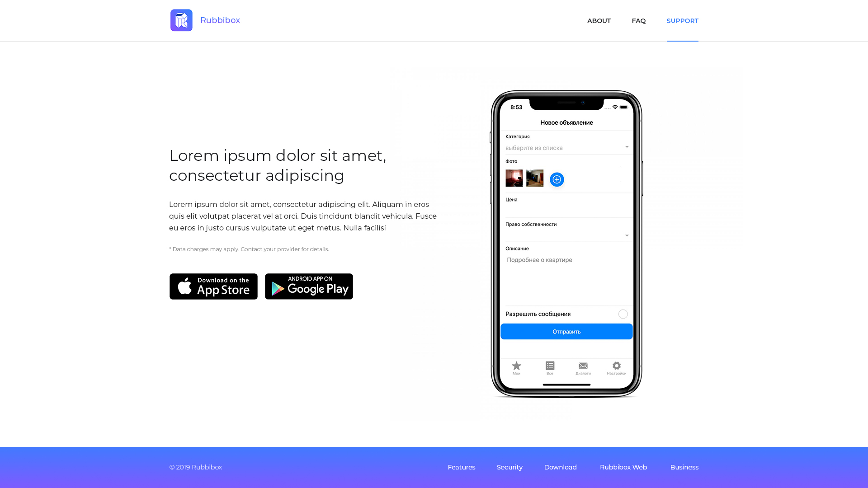Click the Отправить submit button
The image size is (868, 488).
tap(566, 331)
